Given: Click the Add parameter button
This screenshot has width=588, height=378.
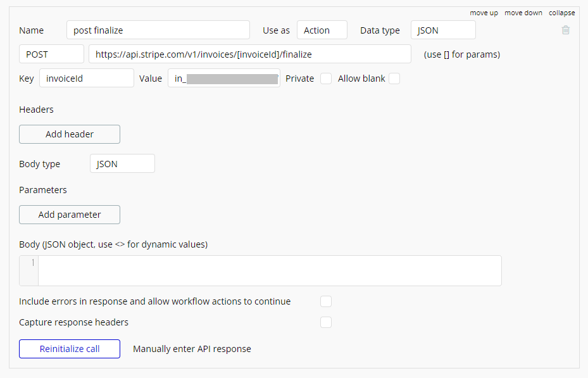Looking at the screenshot, I should (x=70, y=215).
